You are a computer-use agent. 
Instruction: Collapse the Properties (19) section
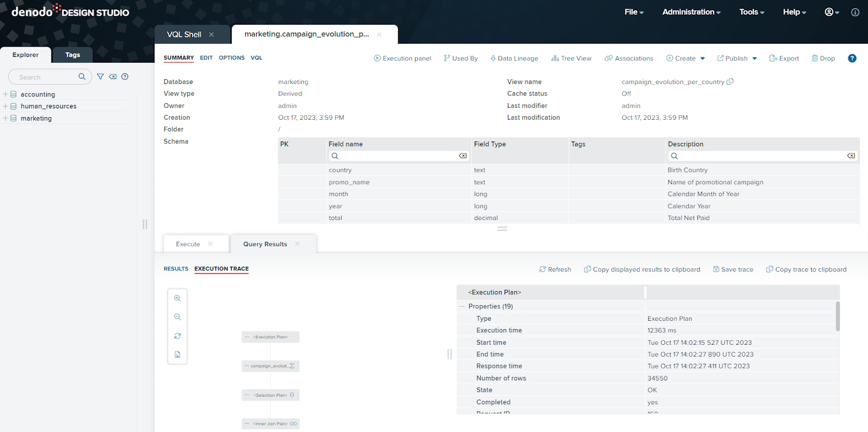pyautogui.click(x=462, y=306)
